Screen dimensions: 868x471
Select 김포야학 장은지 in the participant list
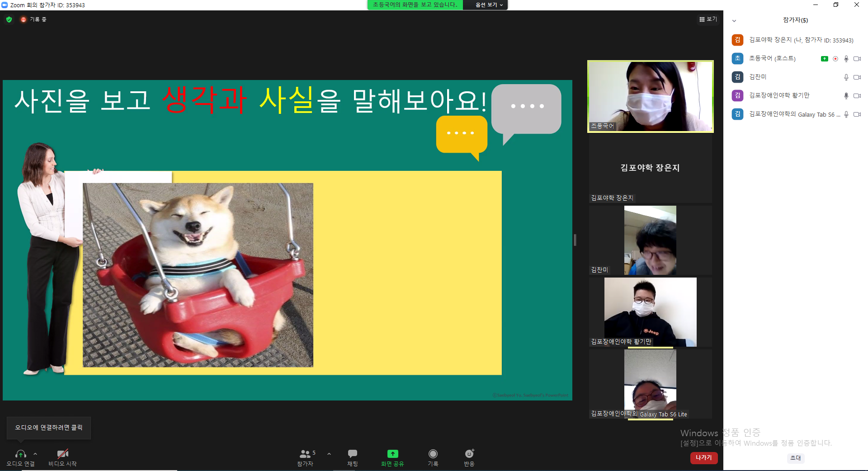click(796, 40)
